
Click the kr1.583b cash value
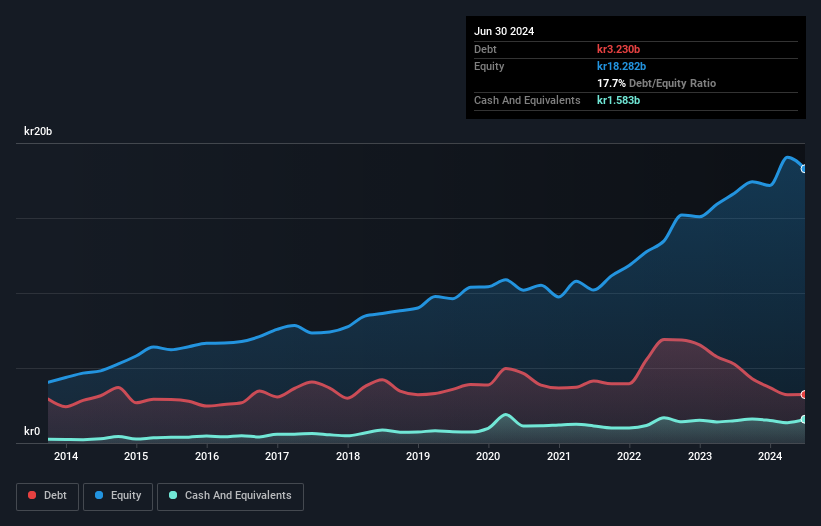coord(618,100)
